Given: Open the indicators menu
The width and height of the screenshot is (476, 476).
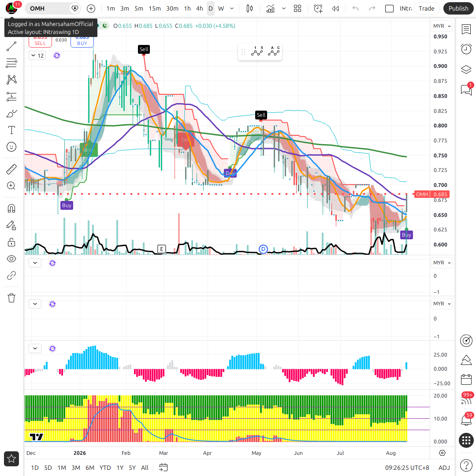Looking at the screenshot, I should pyautogui.click(x=270, y=8).
